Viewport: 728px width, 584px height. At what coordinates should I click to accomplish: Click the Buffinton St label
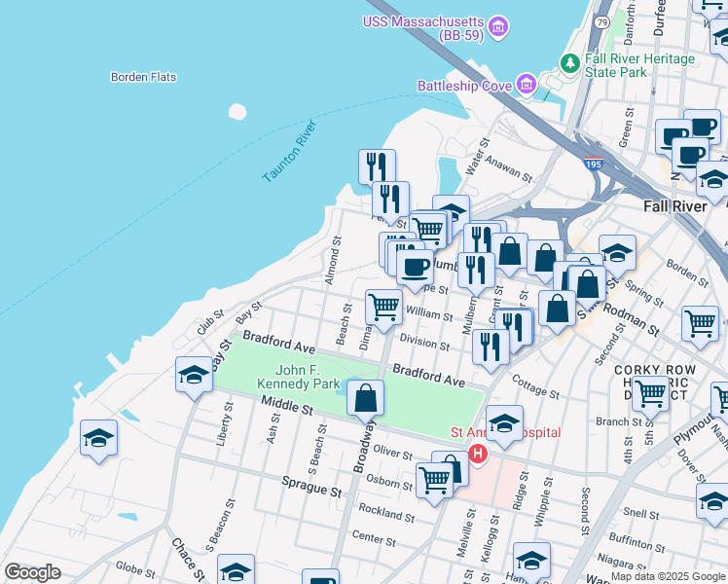[637, 543]
